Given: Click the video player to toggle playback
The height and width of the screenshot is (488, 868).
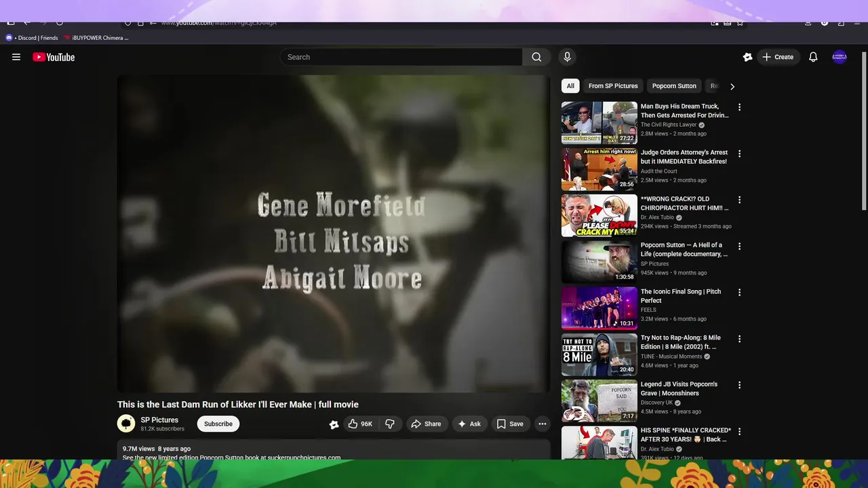Looking at the screenshot, I should click(334, 234).
